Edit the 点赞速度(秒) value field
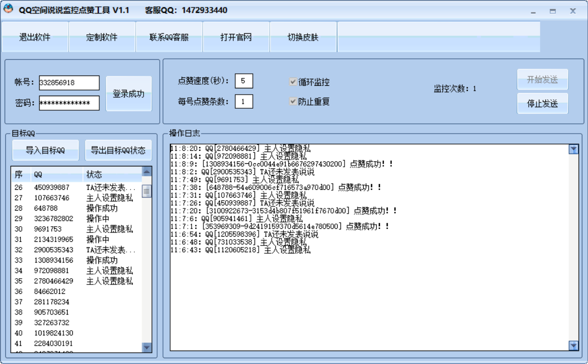Viewport: 588px width, 364px height. [x=244, y=81]
